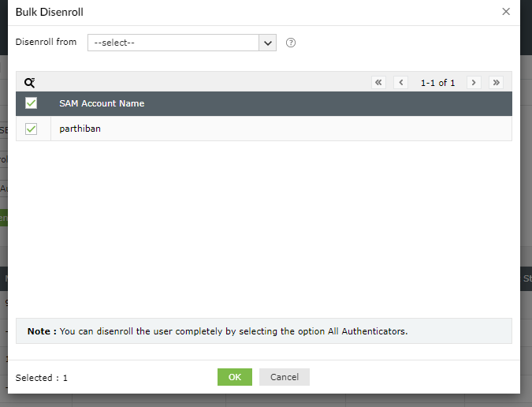
Task: Select the parthiban row name
Action: [x=80, y=129]
